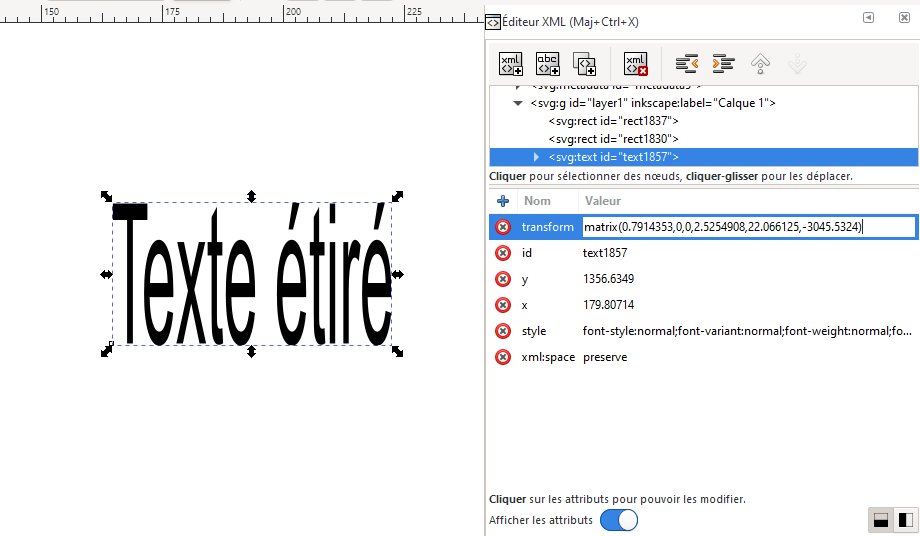
Task: Close the Éditeur XML panel
Action: tap(904, 18)
